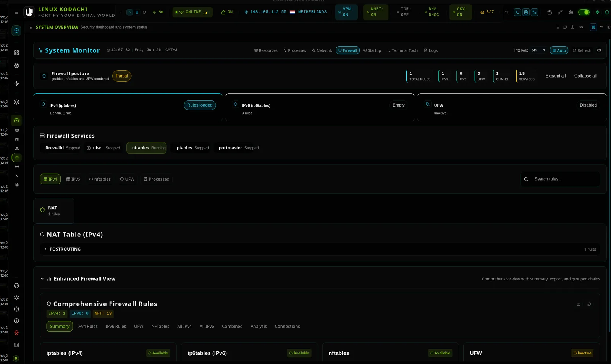Open the stacked layers icon in sidebar
Image resolution: width=611 pixels, height=364 pixels.
16,102
